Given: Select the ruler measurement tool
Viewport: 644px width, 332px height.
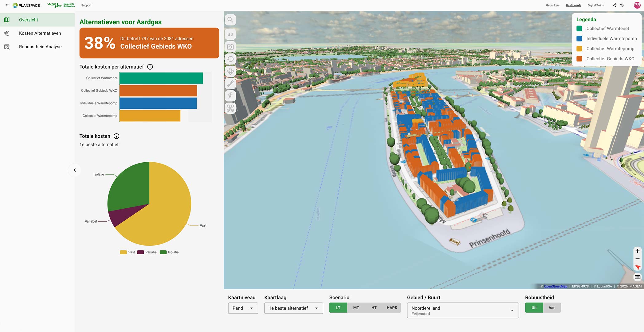Looking at the screenshot, I should coord(230,84).
